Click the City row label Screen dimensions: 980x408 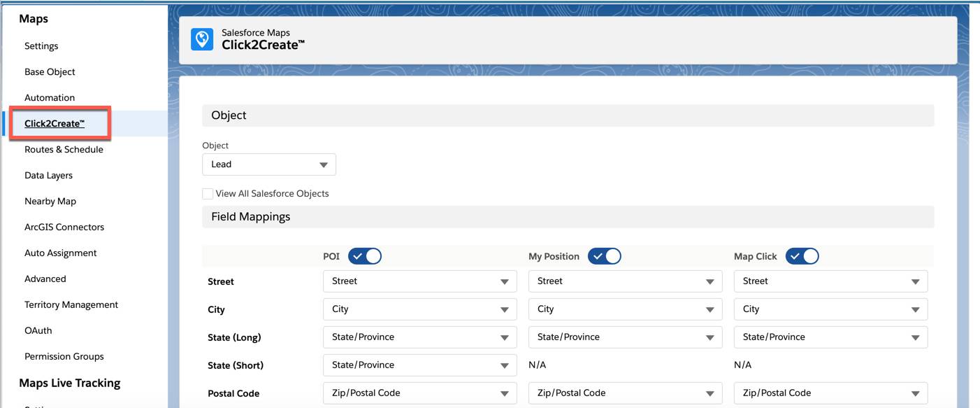[x=217, y=310]
